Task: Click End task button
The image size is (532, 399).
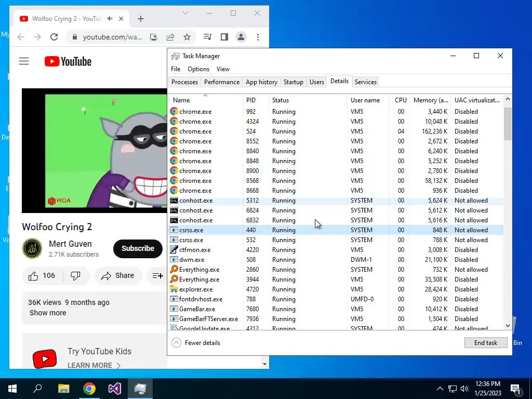Action: (x=486, y=343)
